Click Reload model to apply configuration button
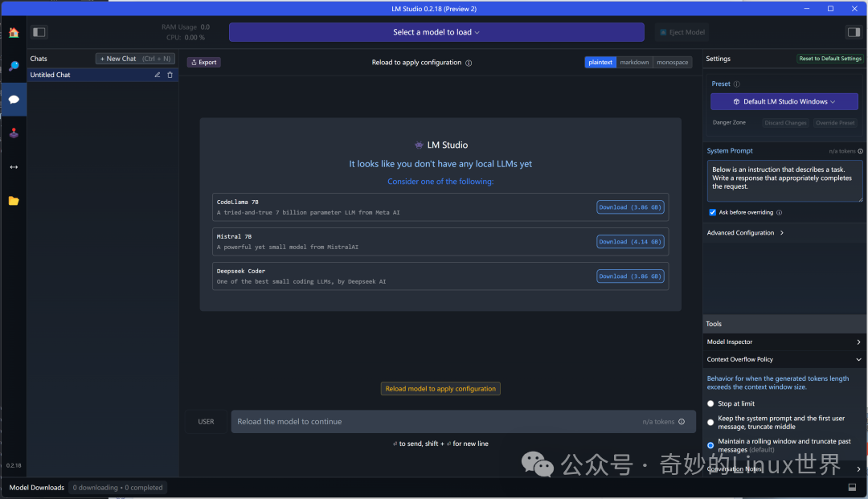 [x=440, y=389]
